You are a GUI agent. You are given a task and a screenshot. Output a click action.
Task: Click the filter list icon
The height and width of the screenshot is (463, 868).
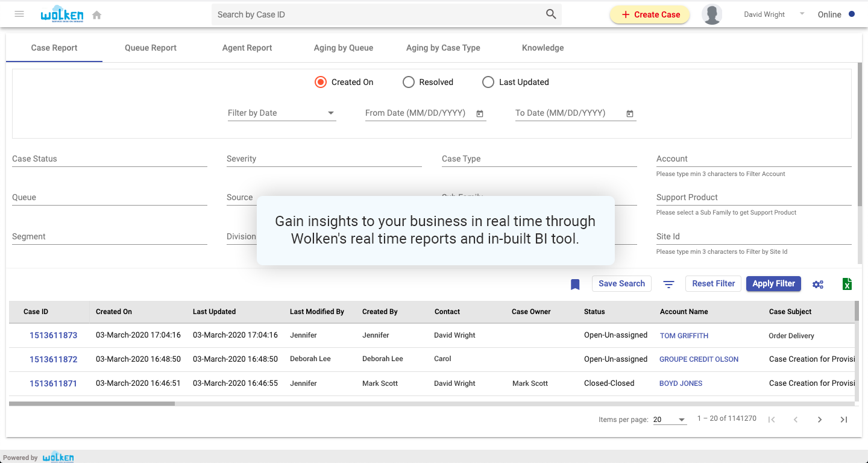668,284
